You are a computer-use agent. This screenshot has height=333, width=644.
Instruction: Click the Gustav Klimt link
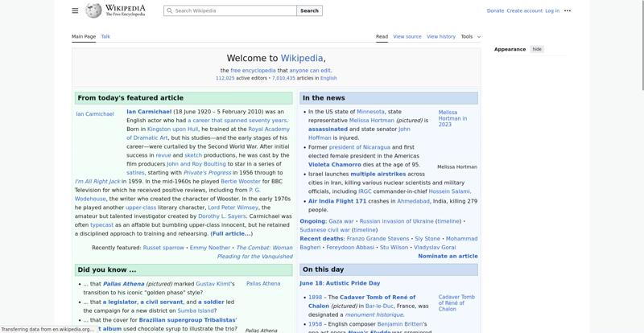point(213,284)
